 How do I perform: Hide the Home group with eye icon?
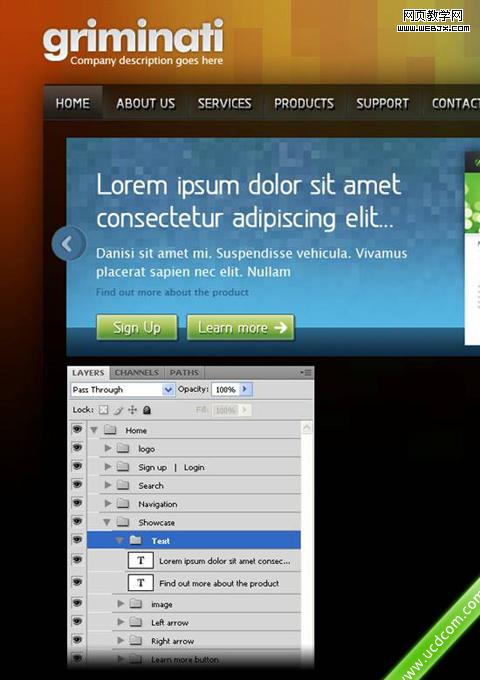coord(77,429)
